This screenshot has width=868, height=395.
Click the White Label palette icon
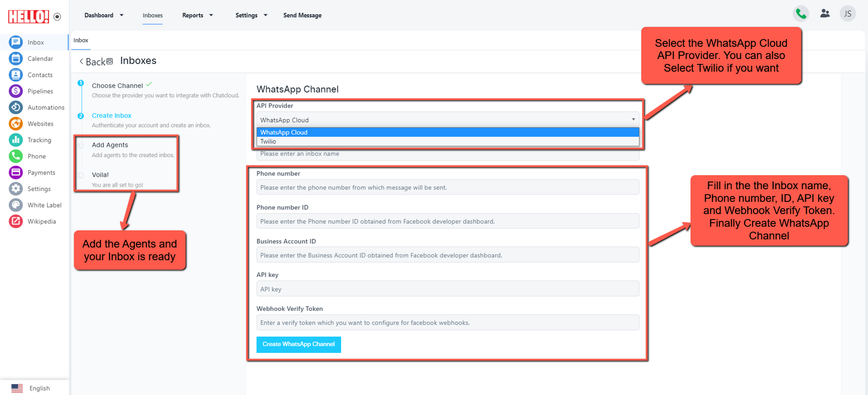(16, 205)
